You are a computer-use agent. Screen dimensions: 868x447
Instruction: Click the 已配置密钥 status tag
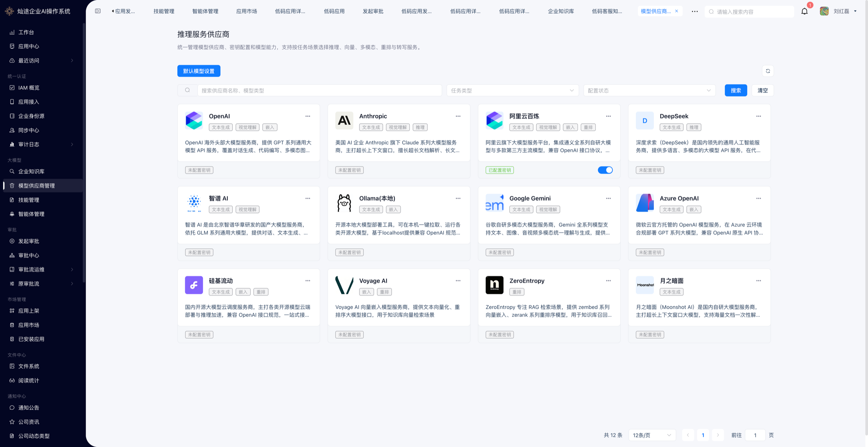click(499, 170)
